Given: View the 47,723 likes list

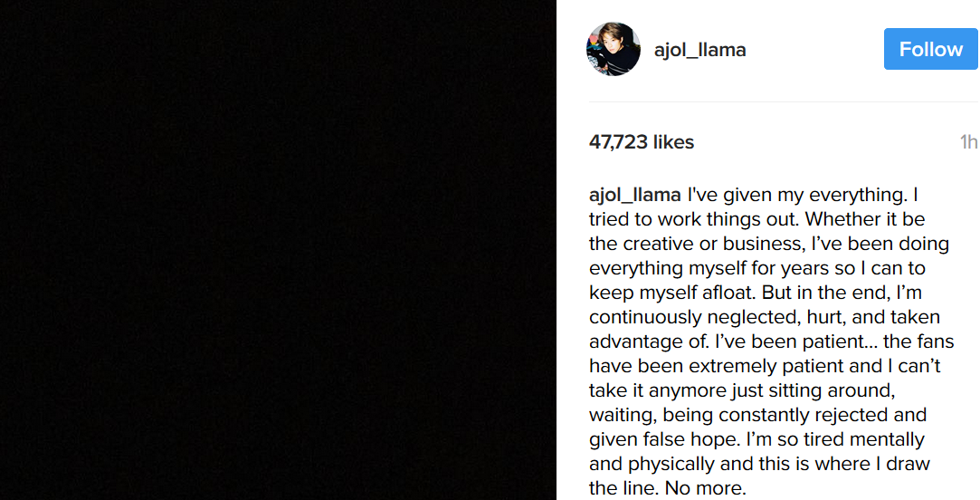Looking at the screenshot, I should [x=642, y=142].
